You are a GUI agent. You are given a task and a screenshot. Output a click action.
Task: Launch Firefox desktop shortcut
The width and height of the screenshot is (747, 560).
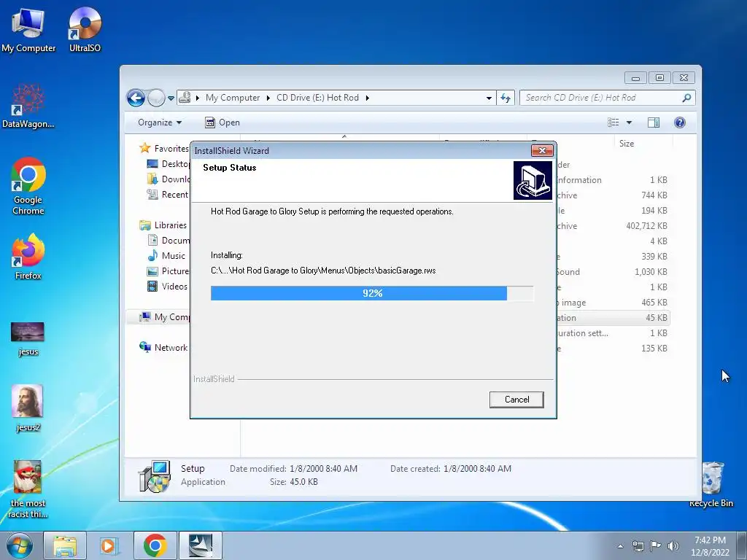click(28, 256)
